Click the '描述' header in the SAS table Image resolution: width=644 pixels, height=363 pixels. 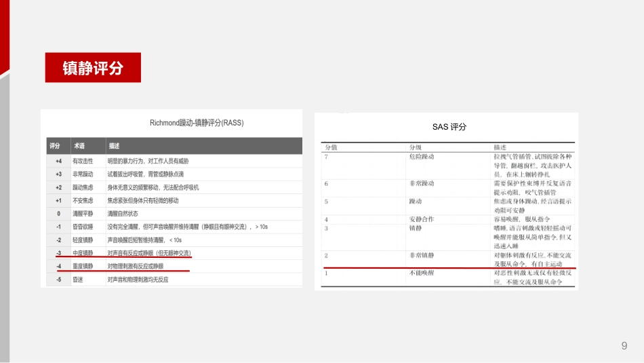click(500, 147)
